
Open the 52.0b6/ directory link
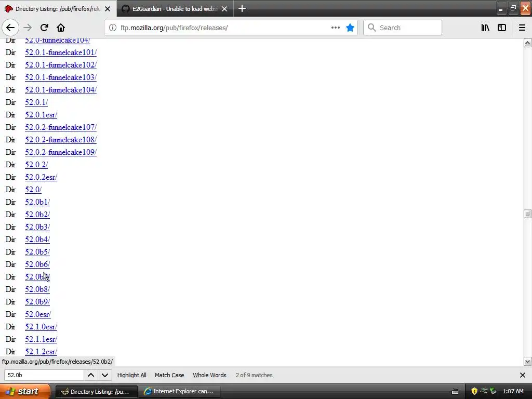pyautogui.click(x=37, y=264)
